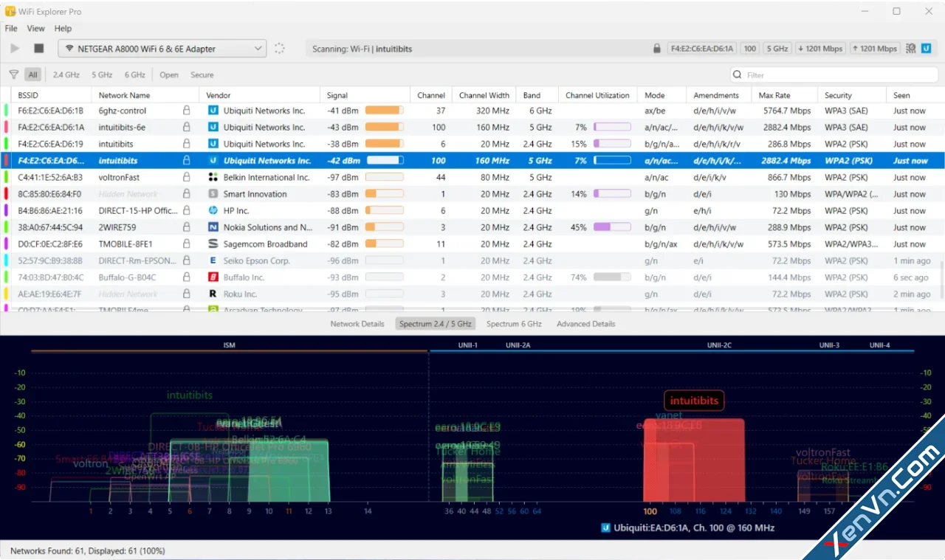Click the Filter search field

[x=834, y=75]
